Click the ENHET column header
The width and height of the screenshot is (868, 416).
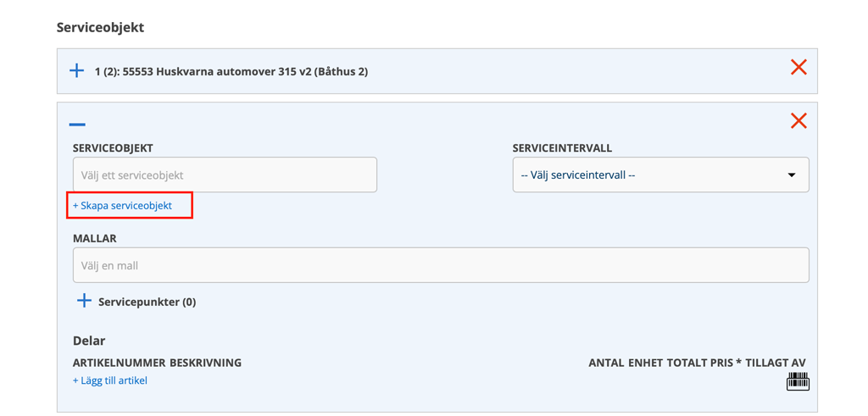point(646,363)
